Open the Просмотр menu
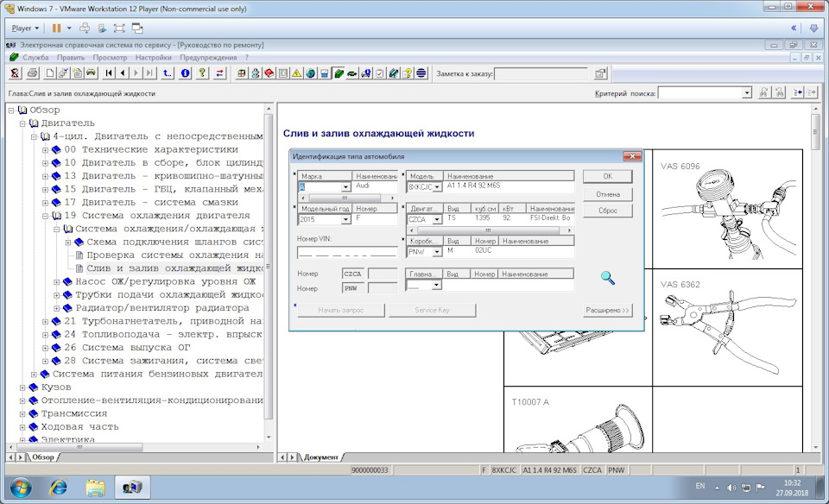Image resolution: width=829 pixels, height=504 pixels. pyautogui.click(x=110, y=58)
